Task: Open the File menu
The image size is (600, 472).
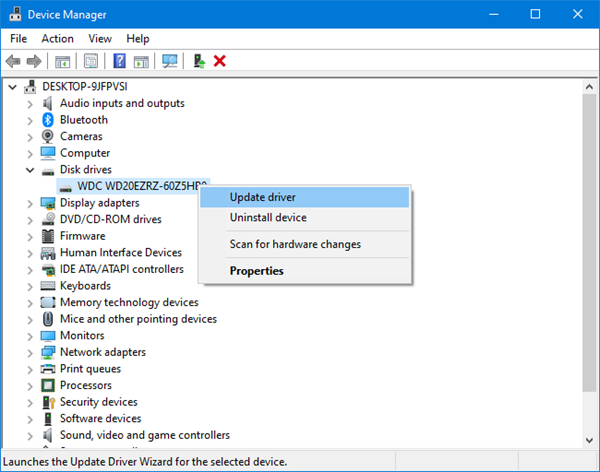Action: coord(18,39)
